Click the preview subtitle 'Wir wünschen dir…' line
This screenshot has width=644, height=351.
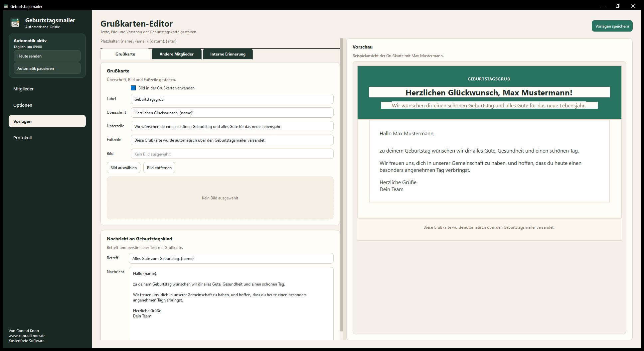pyautogui.click(x=489, y=105)
